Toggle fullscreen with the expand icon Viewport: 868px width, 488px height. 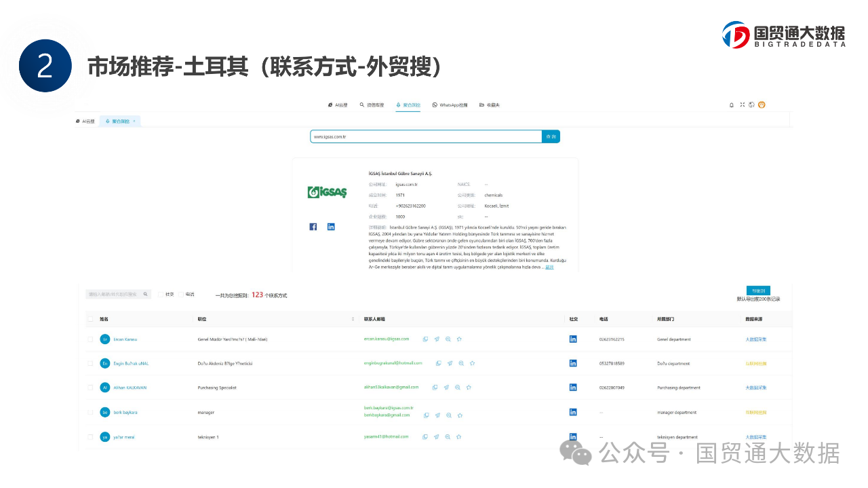pyautogui.click(x=742, y=105)
